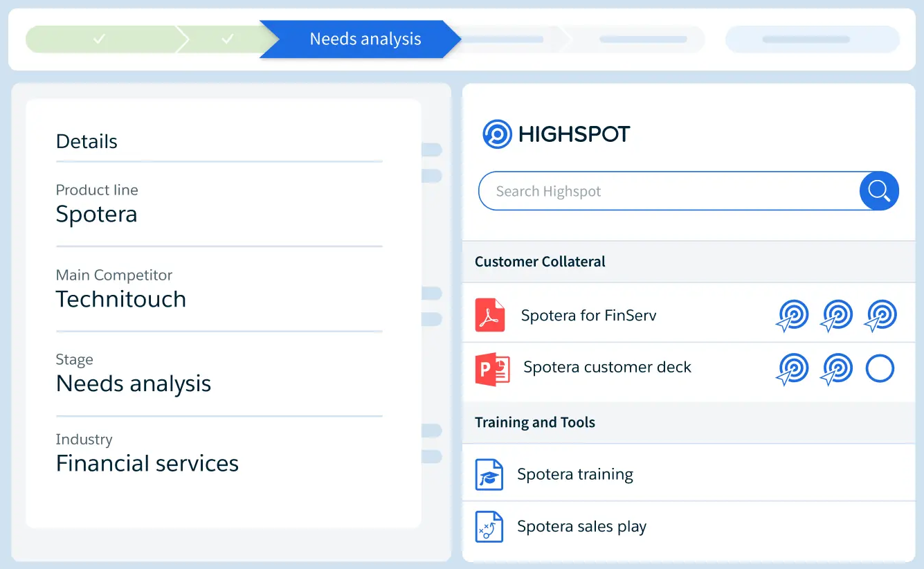The image size is (924, 569).
Task: Click the light blue button right of the path
Action: (813, 39)
